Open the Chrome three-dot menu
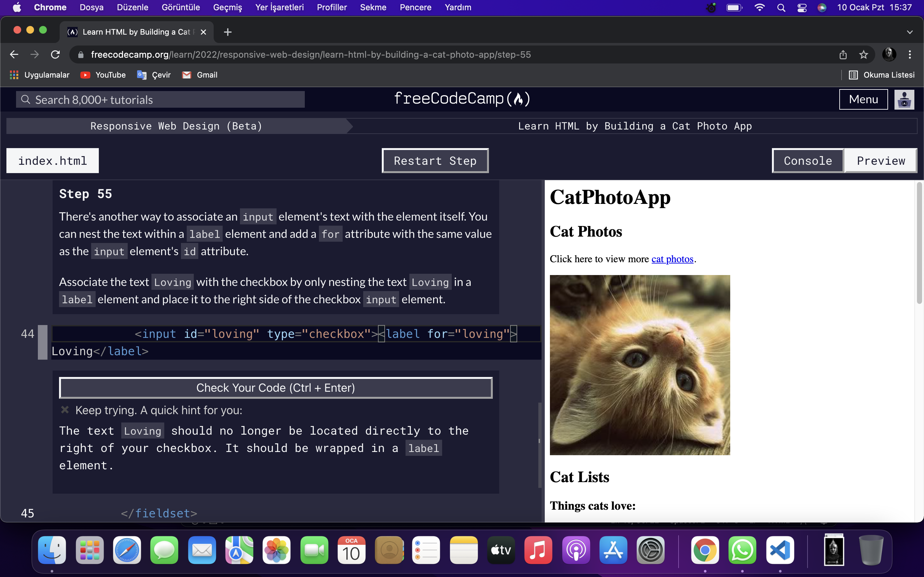924x577 pixels. (910, 54)
